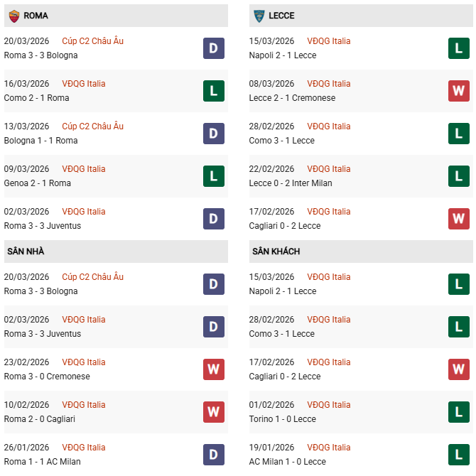Open Cúp C2 Châu Âu link dated 13/03/2026

[x=92, y=126]
